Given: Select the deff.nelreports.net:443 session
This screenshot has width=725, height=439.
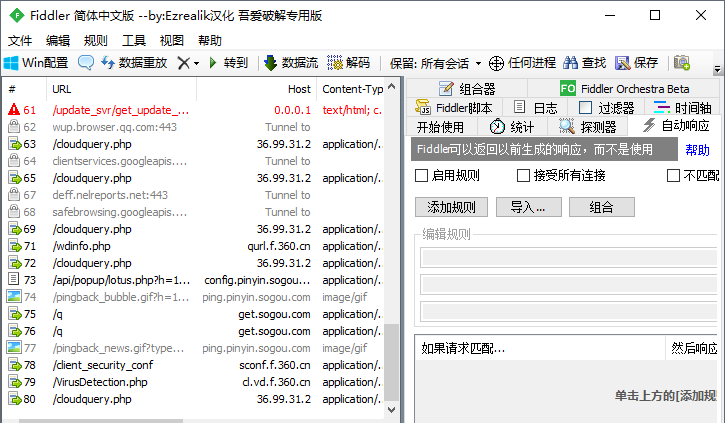Looking at the screenshot, I should point(194,195).
